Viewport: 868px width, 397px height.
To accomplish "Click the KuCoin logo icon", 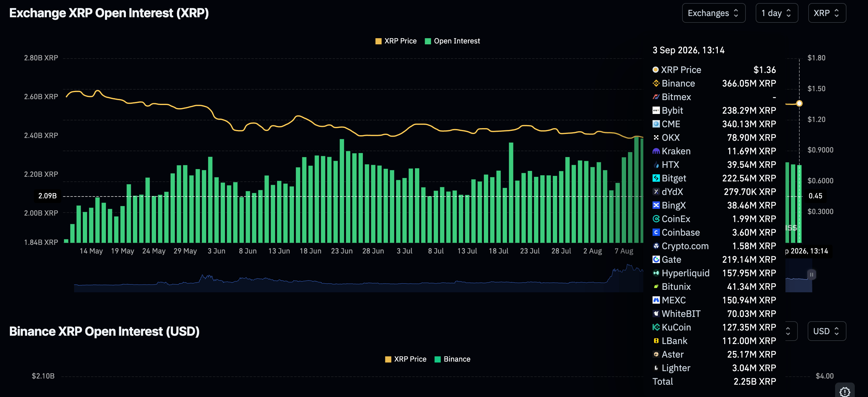I will tap(656, 327).
